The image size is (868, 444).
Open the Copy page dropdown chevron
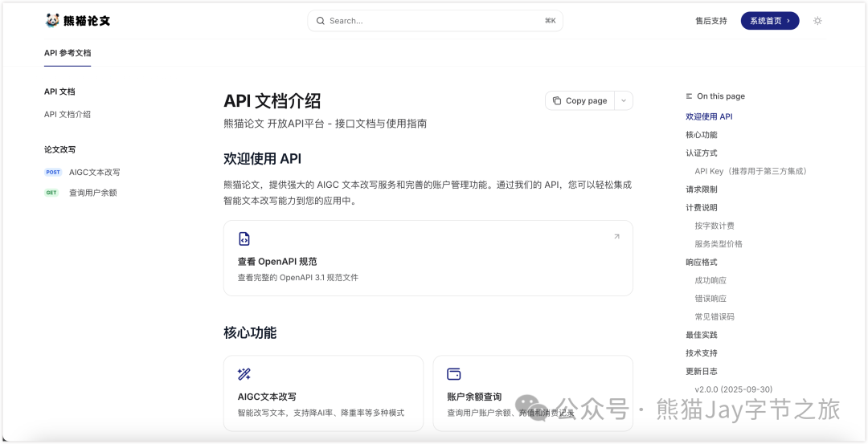pos(624,100)
